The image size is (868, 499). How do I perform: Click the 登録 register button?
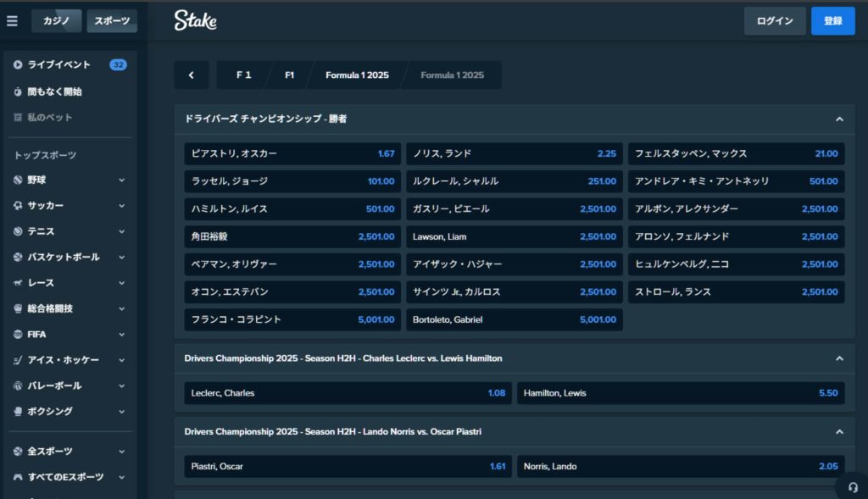click(832, 21)
